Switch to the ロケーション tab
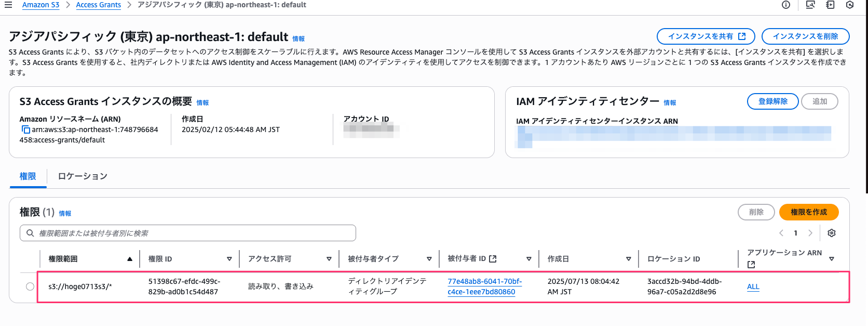Image resolution: width=868 pixels, height=326 pixels. point(83,176)
